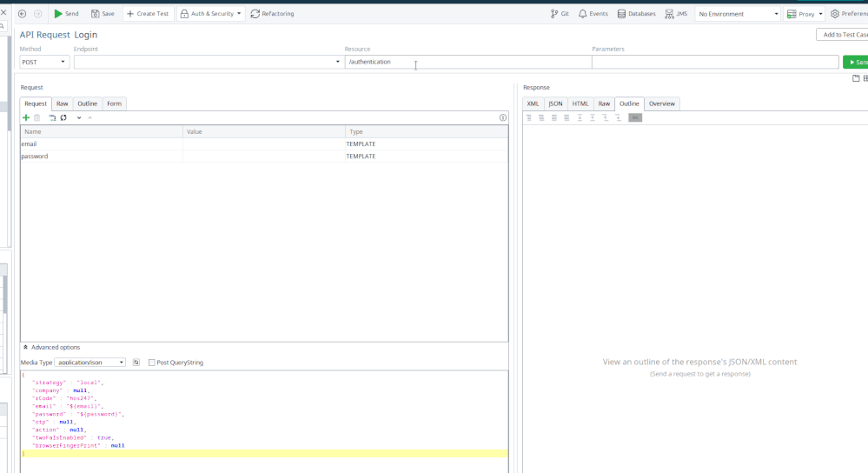This screenshot has height=473, width=868.
Task: Open the Media Type dropdown
Action: click(x=89, y=363)
